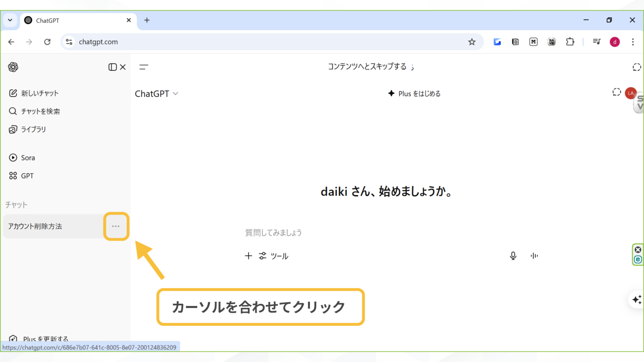Open the Chrome three-dot menu
This screenshot has width=644, height=362.
pos(633,42)
